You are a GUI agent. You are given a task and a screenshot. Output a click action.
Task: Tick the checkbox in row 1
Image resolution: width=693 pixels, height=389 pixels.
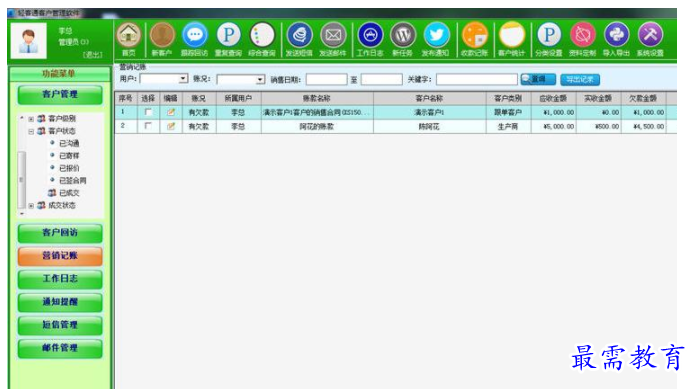pyautogui.click(x=148, y=112)
